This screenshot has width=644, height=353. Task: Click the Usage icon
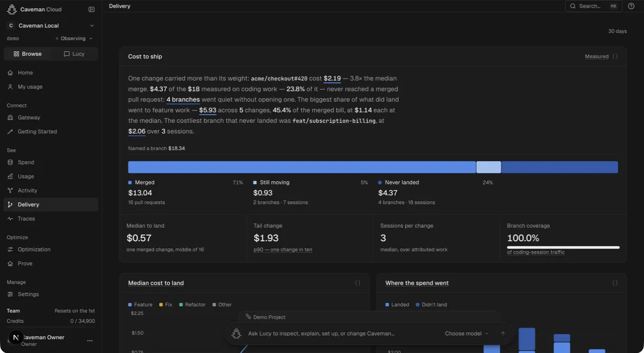click(x=10, y=177)
